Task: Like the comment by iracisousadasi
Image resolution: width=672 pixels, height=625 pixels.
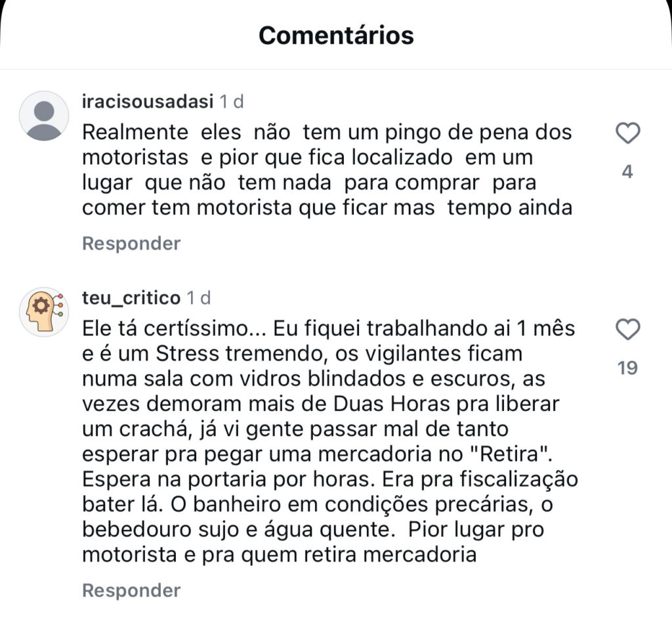Action: 628,134
